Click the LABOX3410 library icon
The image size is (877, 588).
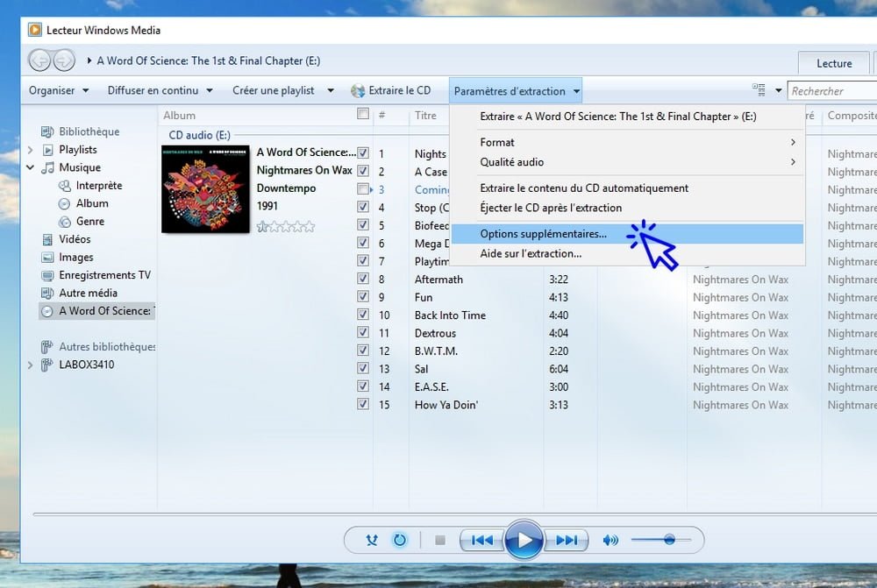click(x=47, y=365)
